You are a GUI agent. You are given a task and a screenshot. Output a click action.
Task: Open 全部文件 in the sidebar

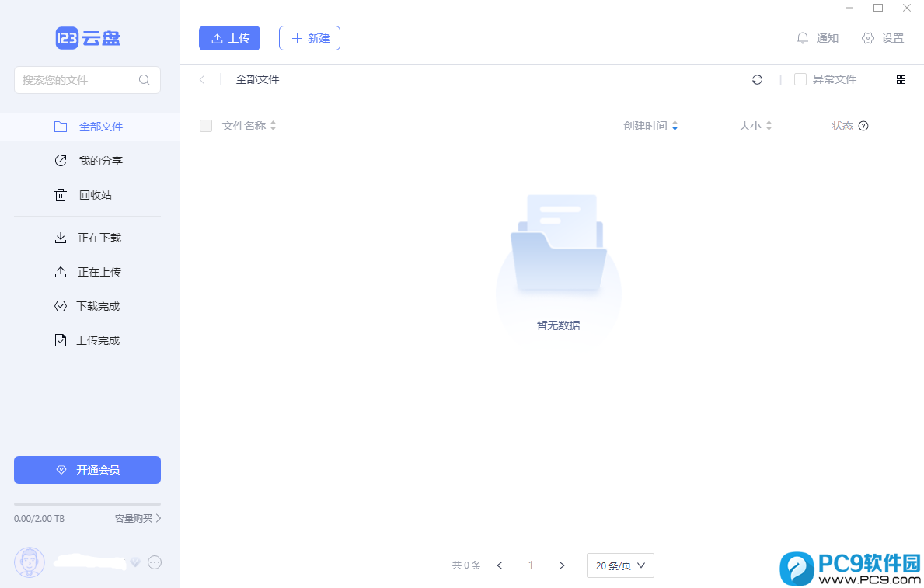point(89,127)
